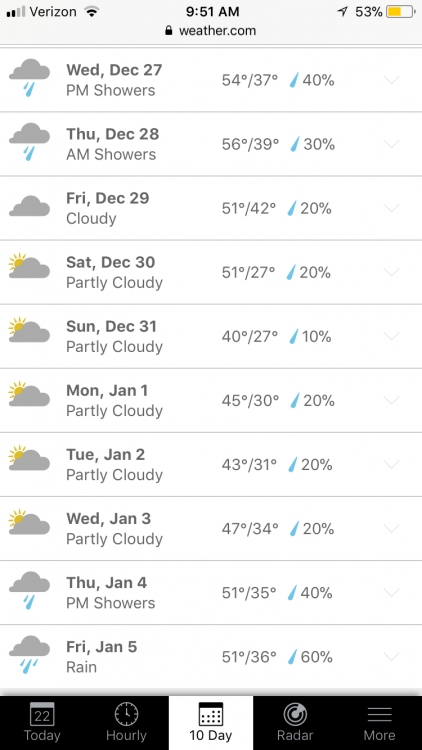Expand Mon, Jan 1 forecast chevron
422x750 pixels.
392,400
